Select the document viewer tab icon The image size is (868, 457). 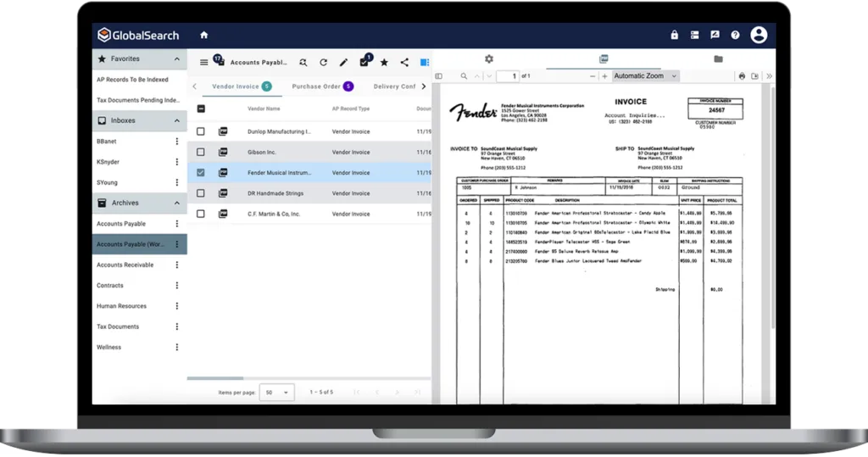[x=604, y=59]
